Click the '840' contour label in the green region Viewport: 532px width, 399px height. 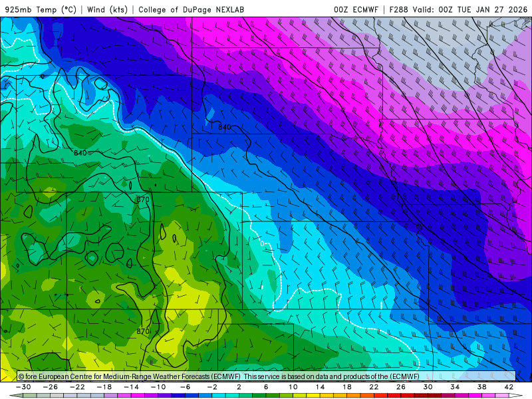(80, 153)
